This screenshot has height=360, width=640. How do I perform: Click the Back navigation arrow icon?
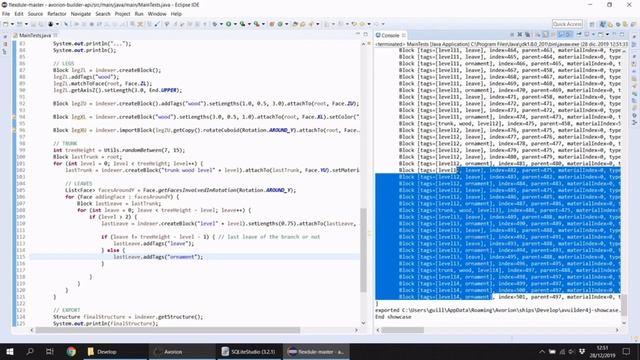[362, 24]
